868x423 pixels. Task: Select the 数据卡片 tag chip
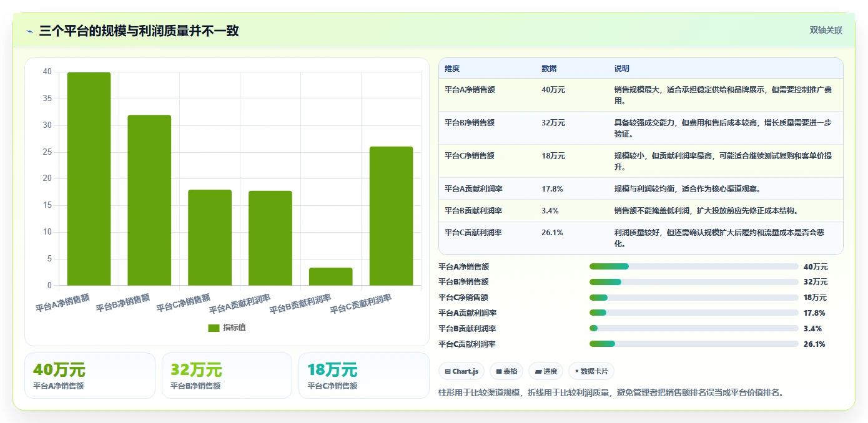[x=591, y=371]
